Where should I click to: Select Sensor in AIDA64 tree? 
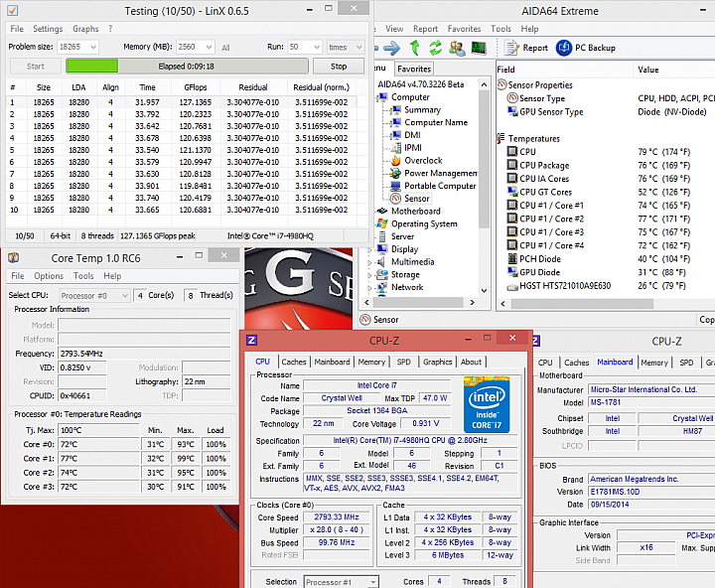[x=416, y=199]
